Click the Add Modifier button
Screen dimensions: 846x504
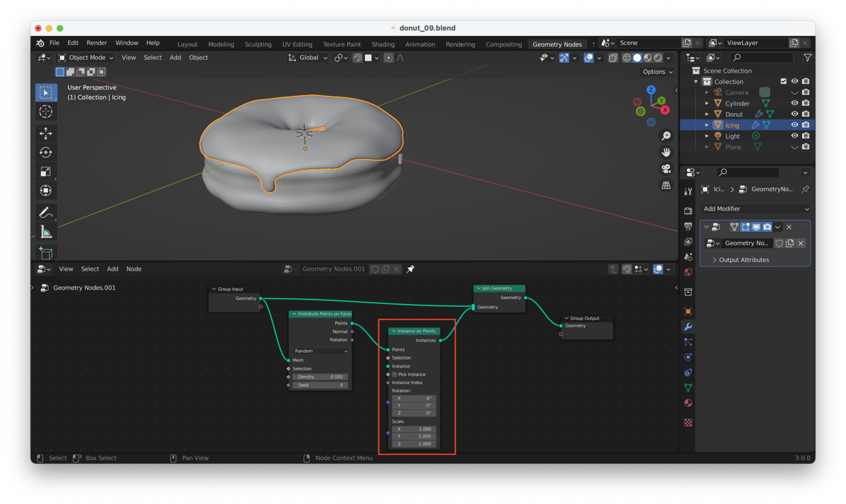(755, 209)
